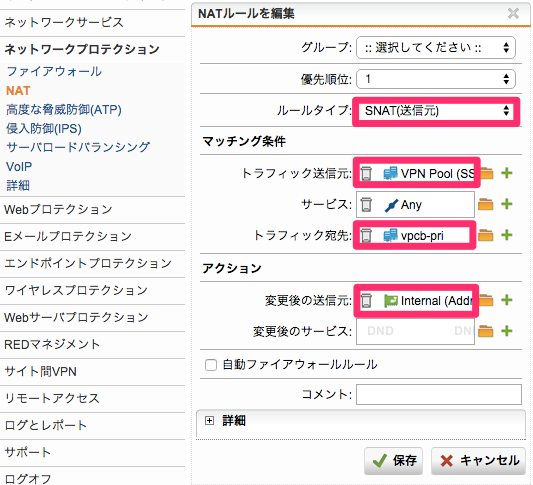Viewport: 533px width, 485px height.
Task: Click the comment (コメント) text field
Action: 439,395
